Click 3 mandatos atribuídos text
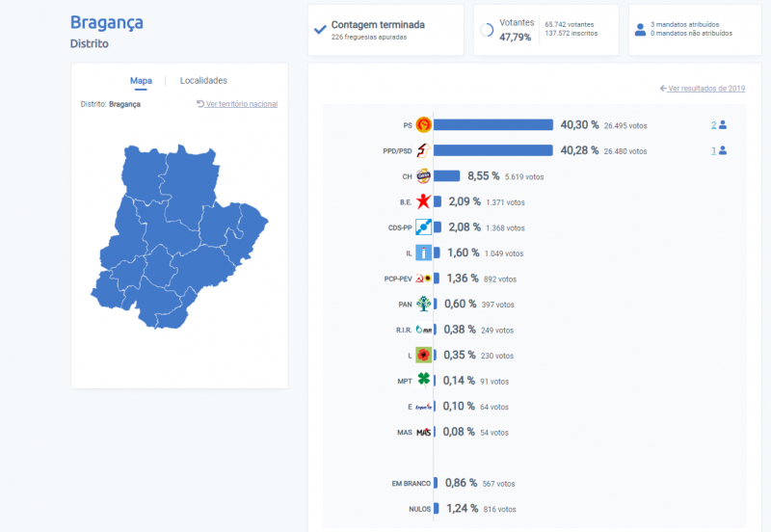The image size is (771, 532). tap(685, 25)
